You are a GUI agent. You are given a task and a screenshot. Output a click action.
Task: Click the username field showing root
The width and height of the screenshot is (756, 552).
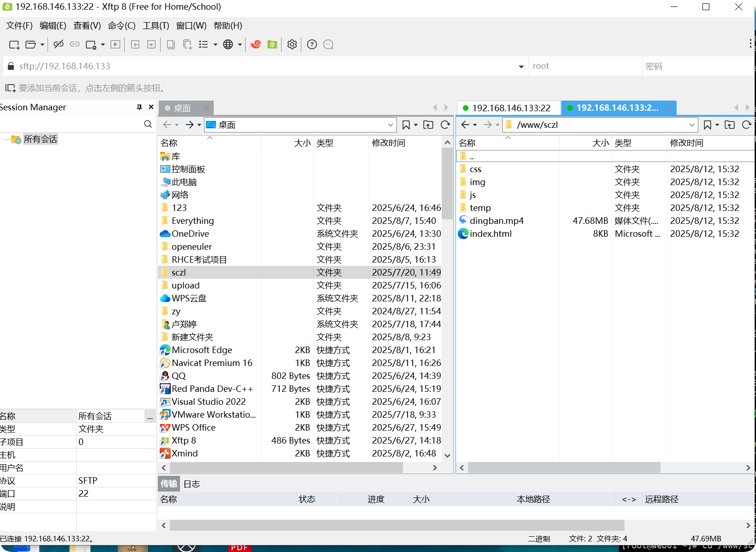pyautogui.click(x=585, y=66)
